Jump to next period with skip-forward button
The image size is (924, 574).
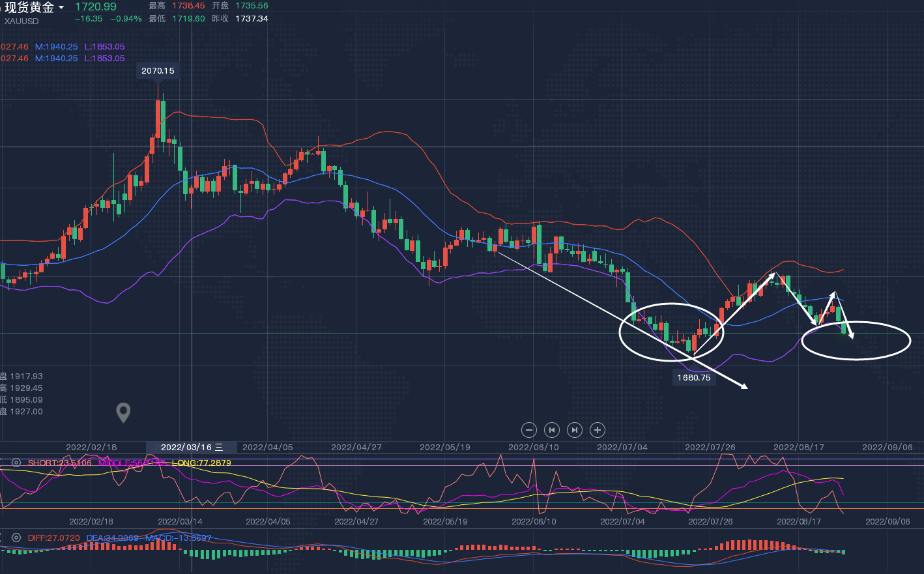tap(574, 430)
